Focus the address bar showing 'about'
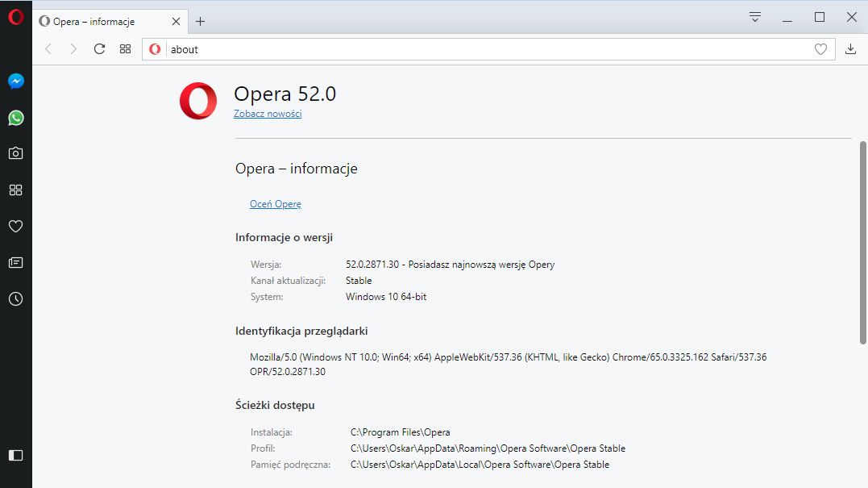Viewport: 868px width, 488px height. click(487, 49)
